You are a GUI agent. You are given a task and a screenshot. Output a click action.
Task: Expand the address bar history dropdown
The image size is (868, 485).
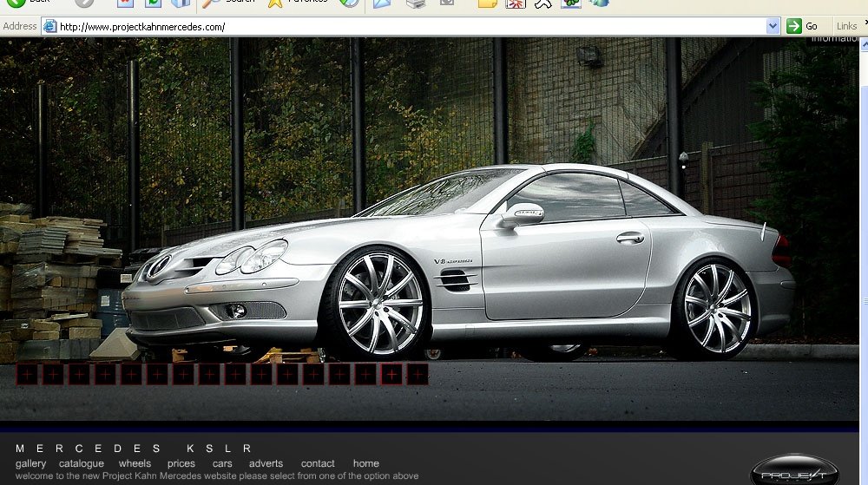coord(773,27)
